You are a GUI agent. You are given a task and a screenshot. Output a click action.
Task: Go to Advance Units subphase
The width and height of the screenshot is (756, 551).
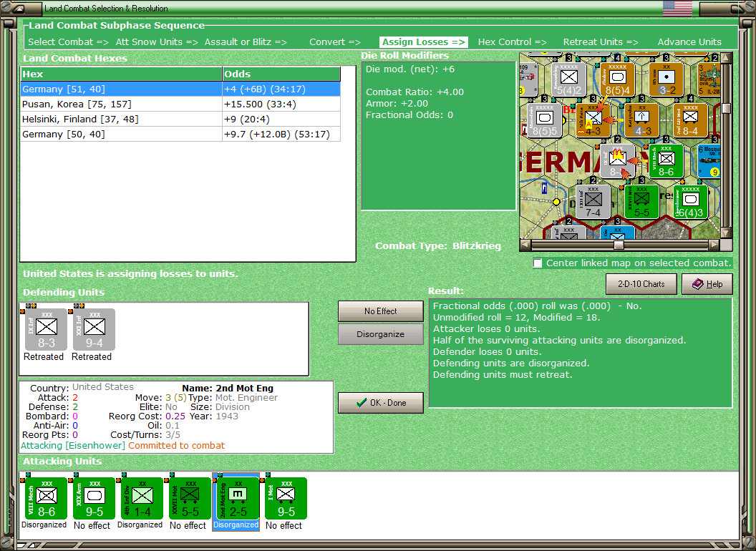[689, 42]
